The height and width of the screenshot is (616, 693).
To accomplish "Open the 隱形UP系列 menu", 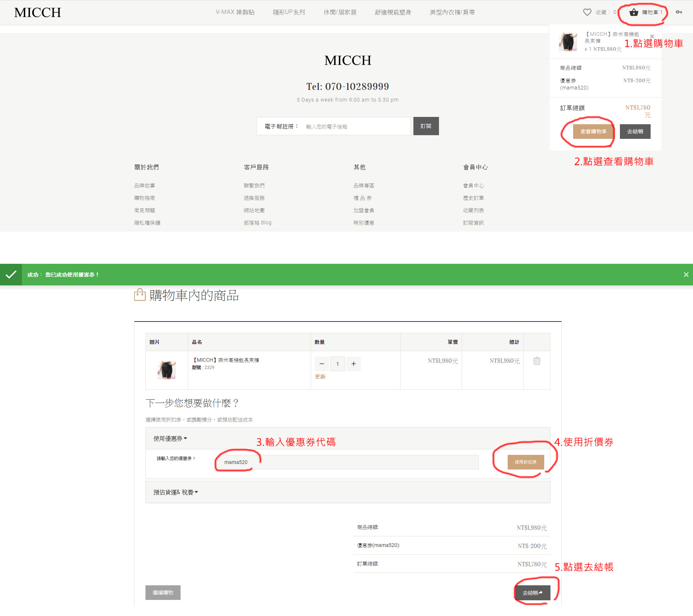I will [289, 12].
